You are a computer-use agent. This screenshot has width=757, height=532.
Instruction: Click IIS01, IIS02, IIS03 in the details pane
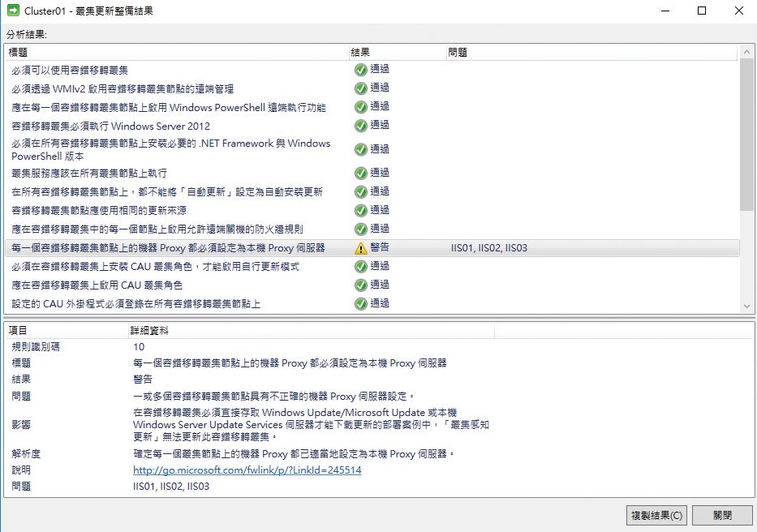coord(171,487)
